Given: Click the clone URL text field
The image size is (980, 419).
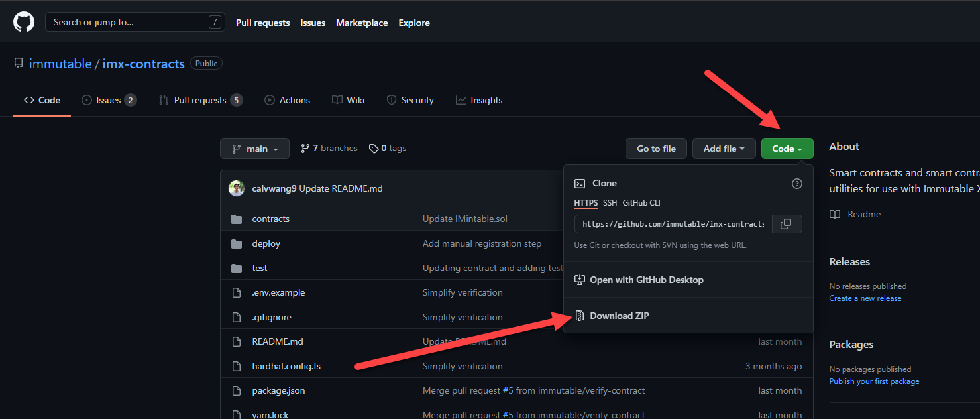Looking at the screenshot, I should (x=673, y=224).
